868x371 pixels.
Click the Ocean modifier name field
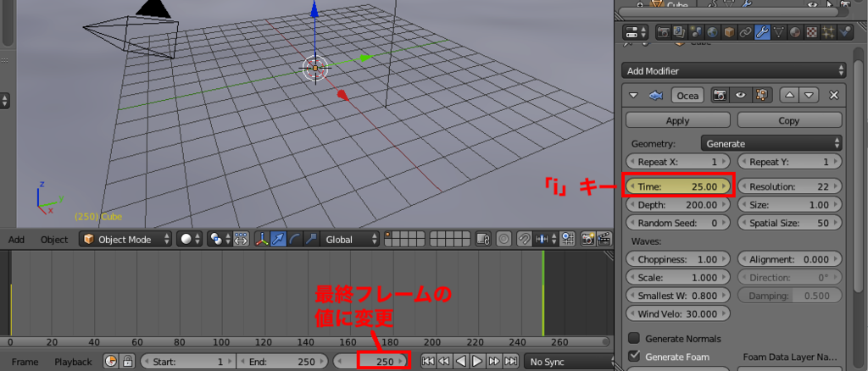688,95
